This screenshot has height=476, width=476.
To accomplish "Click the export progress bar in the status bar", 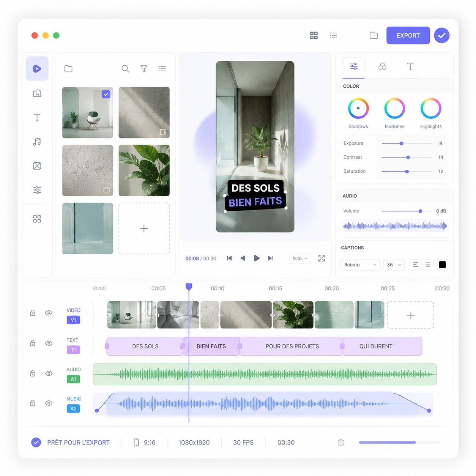I will coord(399,442).
